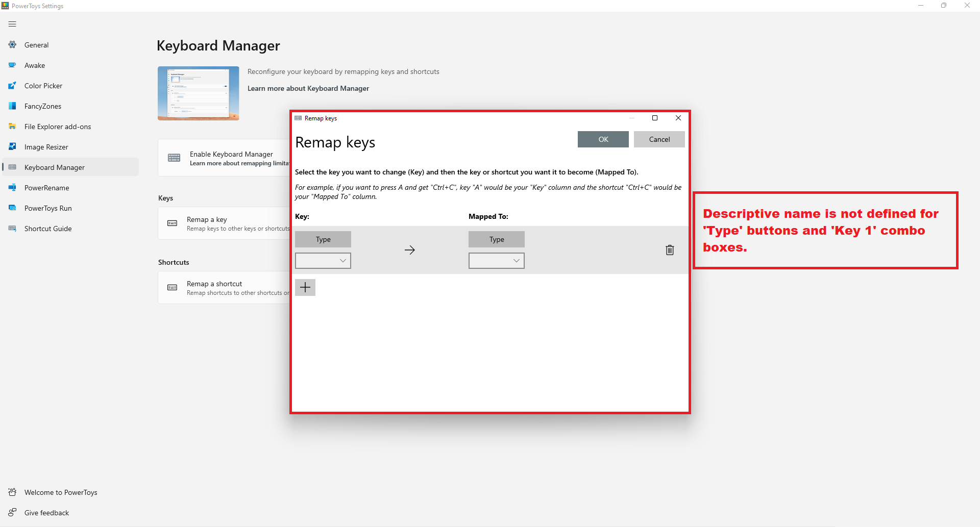Click the Type button under Key column

pyautogui.click(x=323, y=239)
